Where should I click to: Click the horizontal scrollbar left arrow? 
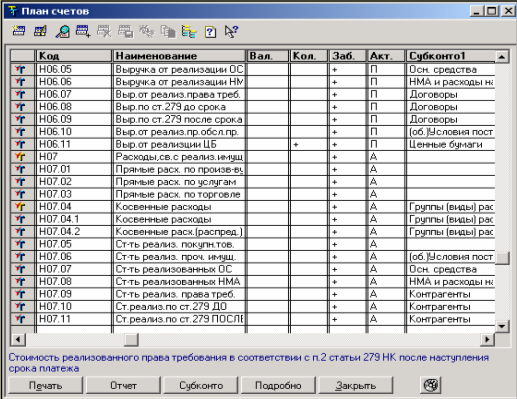18,340
